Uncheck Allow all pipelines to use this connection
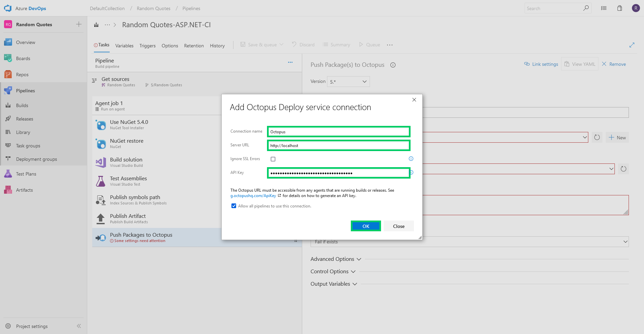 [x=234, y=206]
